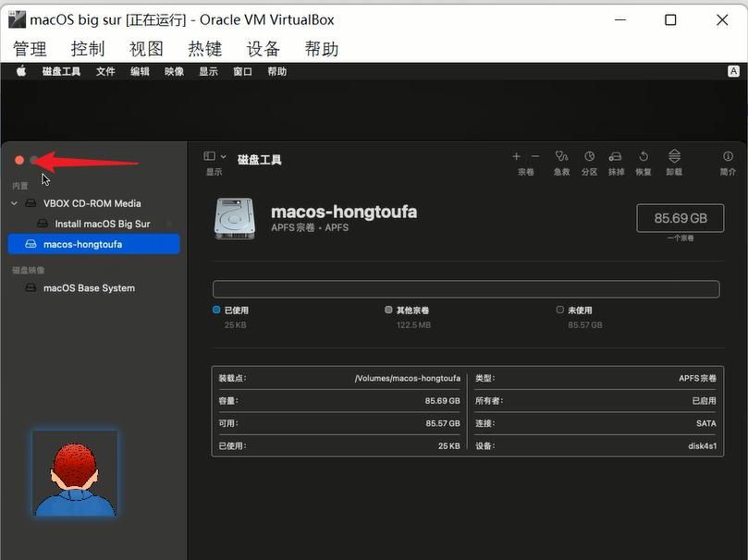This screenshot has width=748, height=560.
Task: Click the Erase (抹掉) toolbar icon
Action: tap(616, 157)
